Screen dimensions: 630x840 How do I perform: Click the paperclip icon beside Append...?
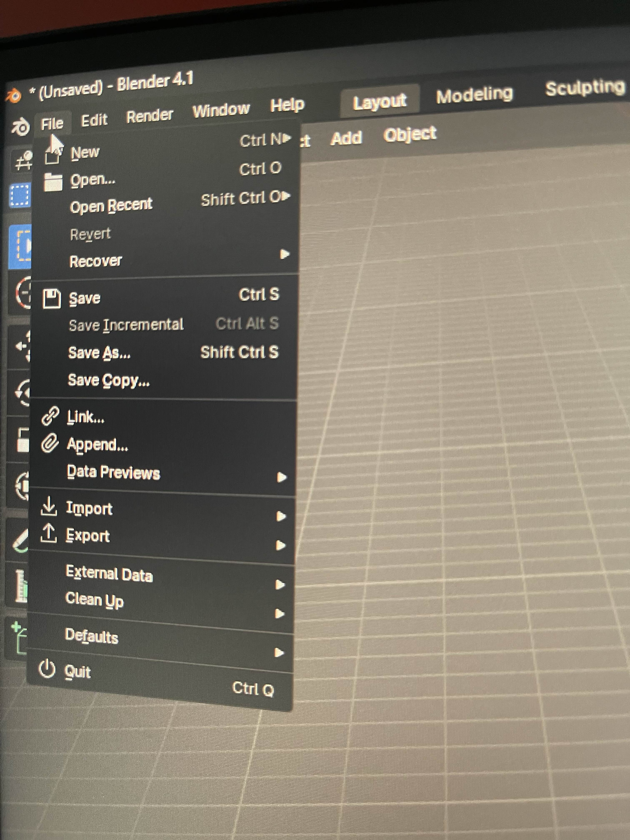[50, 443]
